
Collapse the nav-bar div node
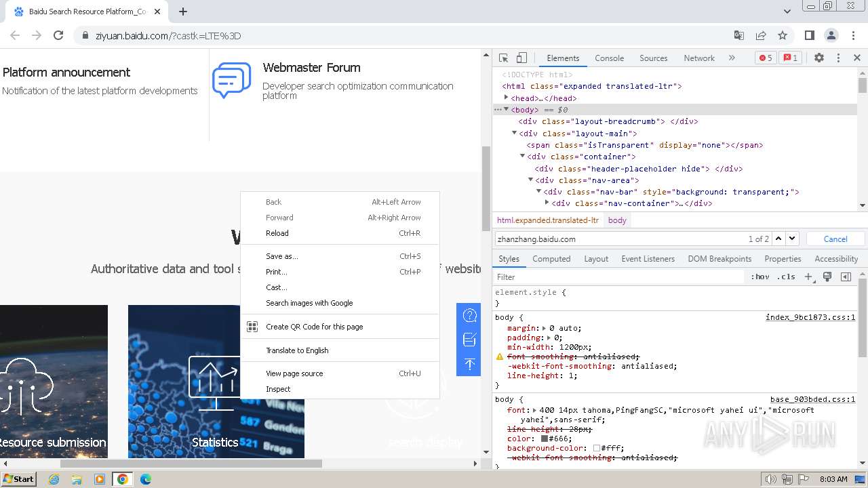538,191
